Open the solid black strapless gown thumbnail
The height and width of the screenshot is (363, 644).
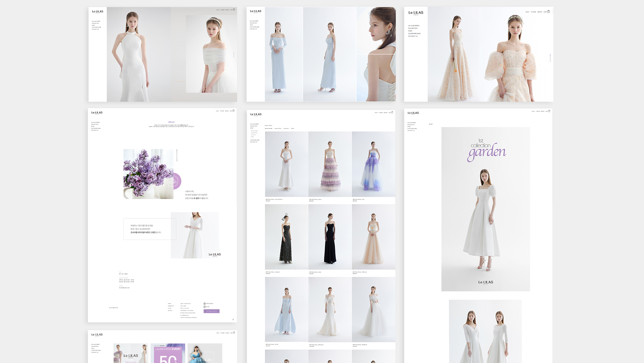[330, 237]
